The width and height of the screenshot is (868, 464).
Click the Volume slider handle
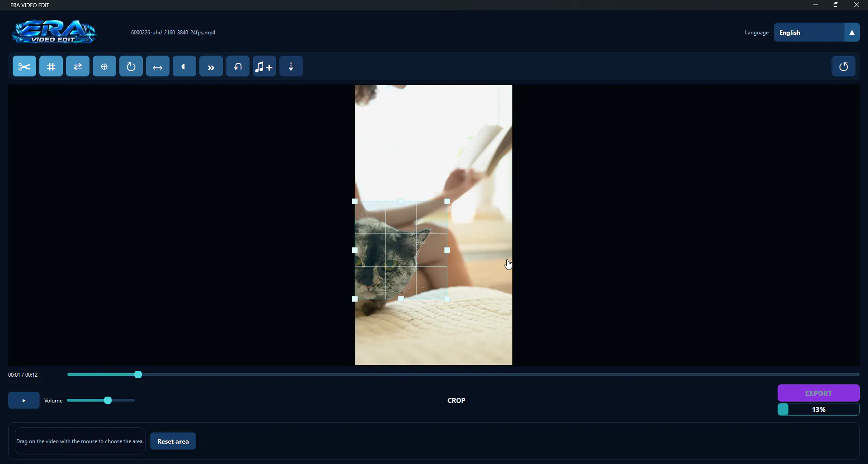(108, 400)
